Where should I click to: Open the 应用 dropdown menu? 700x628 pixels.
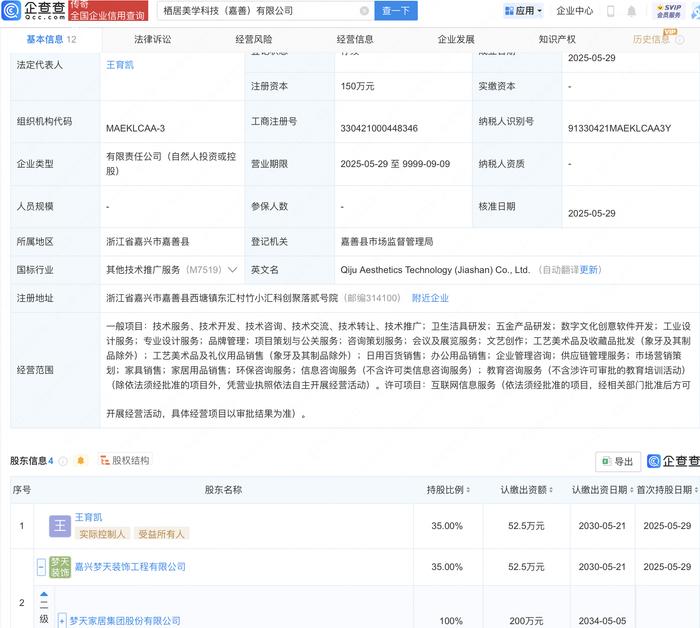tap(523, 11)
